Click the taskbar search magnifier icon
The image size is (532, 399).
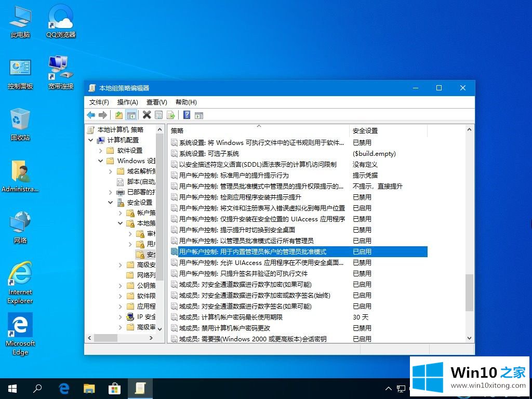[37, 389]
